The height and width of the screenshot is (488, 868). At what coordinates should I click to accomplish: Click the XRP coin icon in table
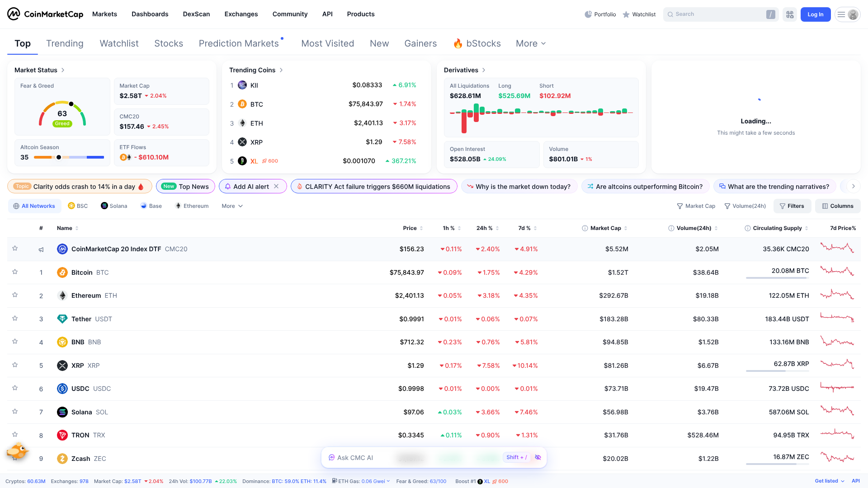coord(62,366)
